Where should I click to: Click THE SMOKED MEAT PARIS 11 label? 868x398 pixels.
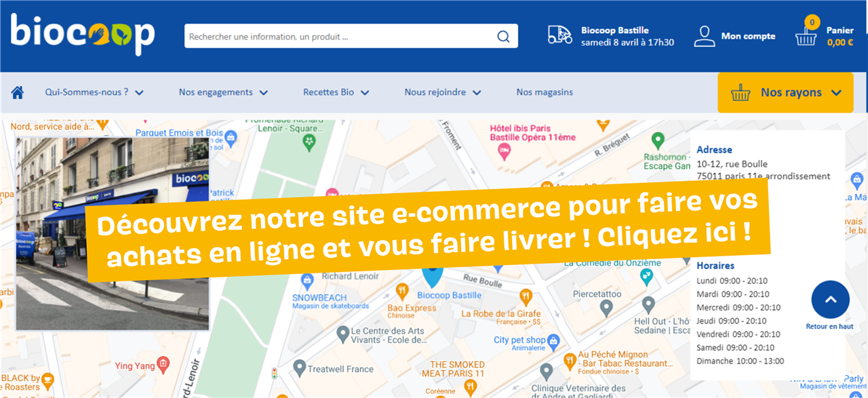[x=454, y=370]
